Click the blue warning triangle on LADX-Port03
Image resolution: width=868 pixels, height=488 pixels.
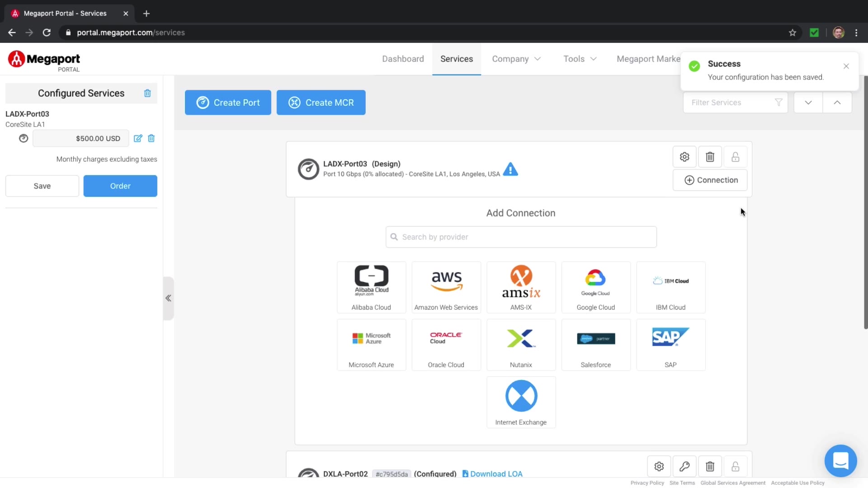click(x=510, y=169)
